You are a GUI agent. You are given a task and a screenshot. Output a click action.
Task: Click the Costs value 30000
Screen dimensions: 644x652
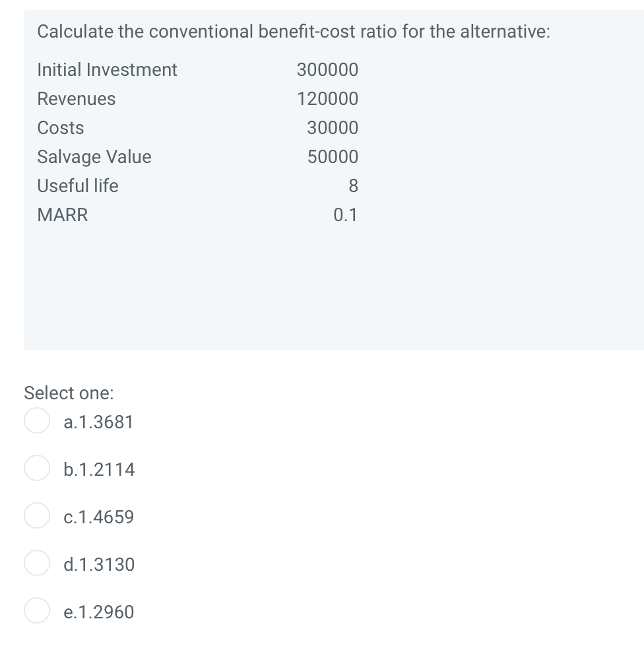pos(331,127)
